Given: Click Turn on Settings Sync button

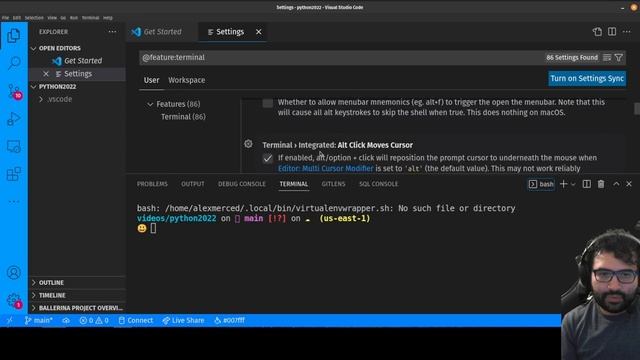Looking at the screenshot, I should tap(587, 78).
